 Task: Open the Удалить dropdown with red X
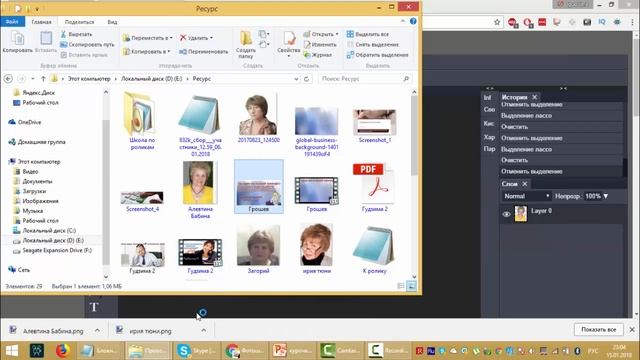click(x=196, y=38)
